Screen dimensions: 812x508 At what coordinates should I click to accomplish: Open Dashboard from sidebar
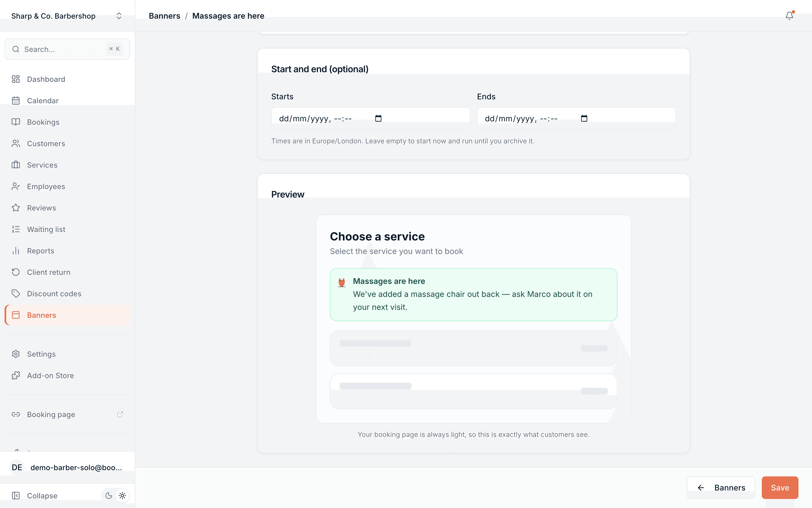pyautogui.click(x=67, y=79)
